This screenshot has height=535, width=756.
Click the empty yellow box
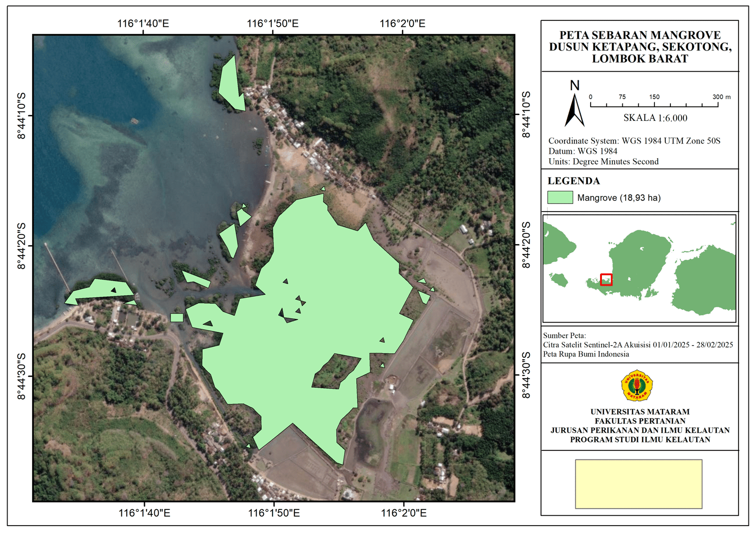(x=638, y=484)
